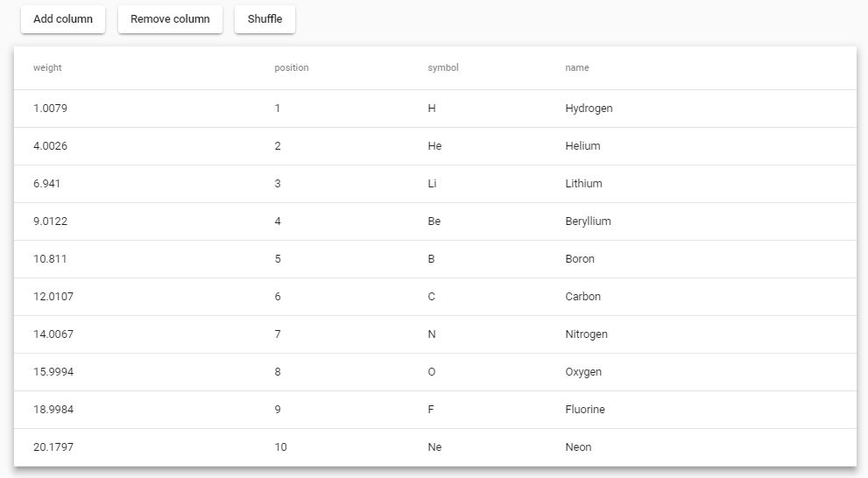Click weight value 10.811
This screenshot has height=478, width=868.
click(50, 259)
